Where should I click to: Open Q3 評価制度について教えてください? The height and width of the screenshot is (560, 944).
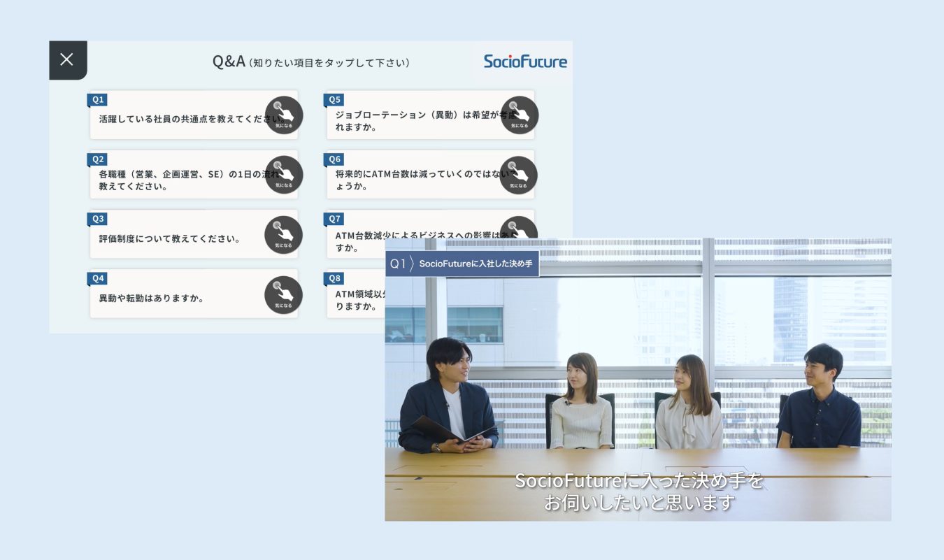[194, 235]
